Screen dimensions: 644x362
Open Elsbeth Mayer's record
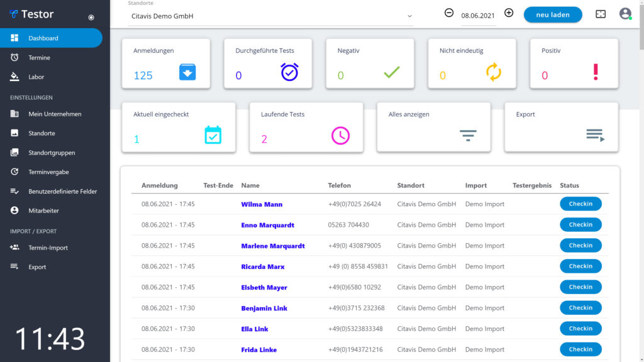pyautogui.click(x=264, y=288)
